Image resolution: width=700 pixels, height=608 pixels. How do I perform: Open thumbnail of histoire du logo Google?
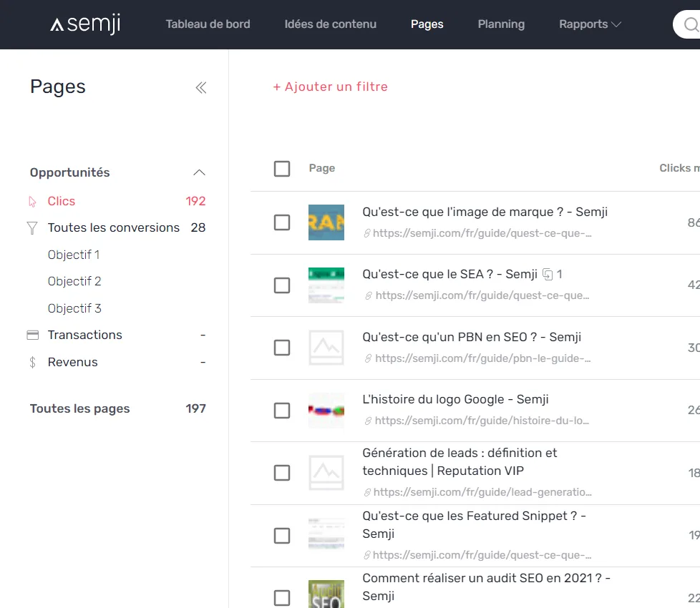click(326, 411)
